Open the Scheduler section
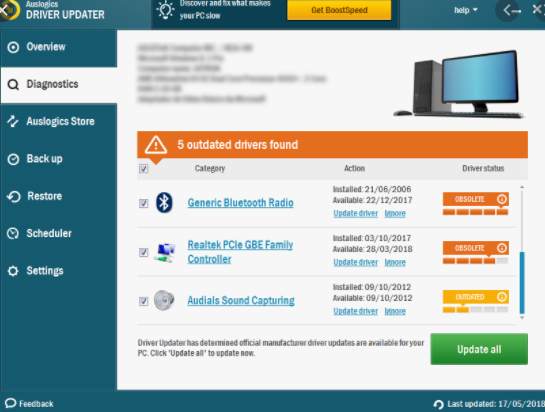The image size is (545, 412). pos(59,233)
